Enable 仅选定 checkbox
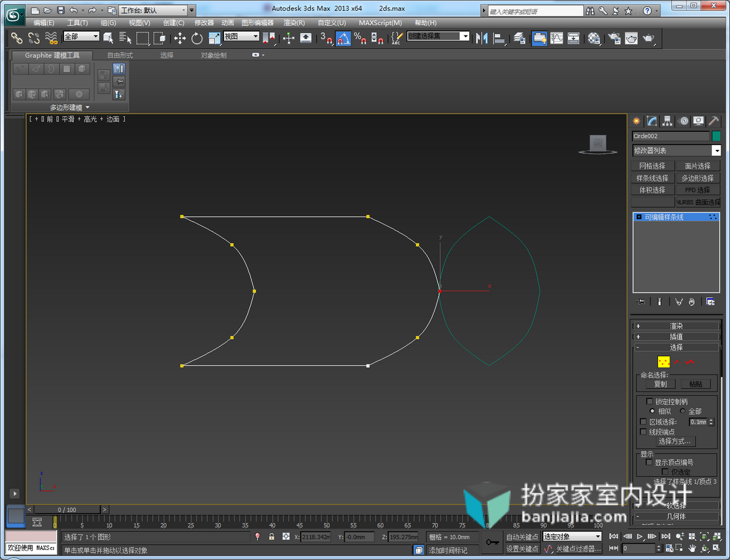Screen dimensions: 730x560 pyautogui.click(x=665, y=472)
